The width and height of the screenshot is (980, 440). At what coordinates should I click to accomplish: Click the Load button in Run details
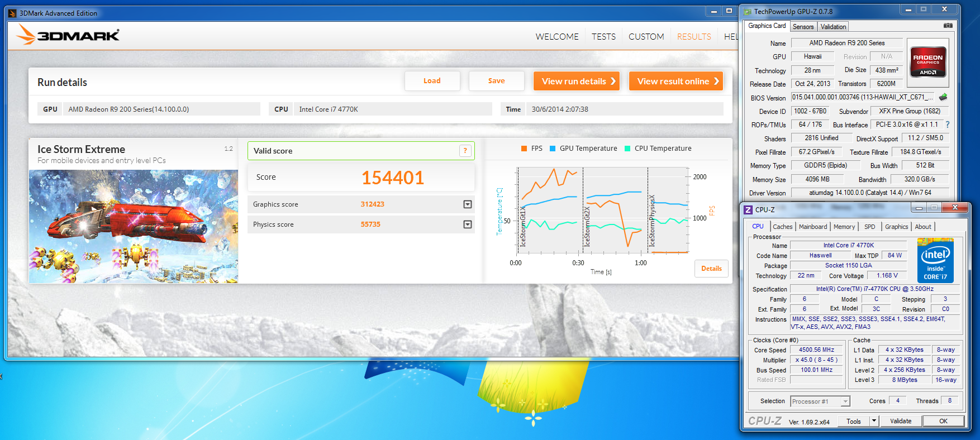tap(432, 81)
